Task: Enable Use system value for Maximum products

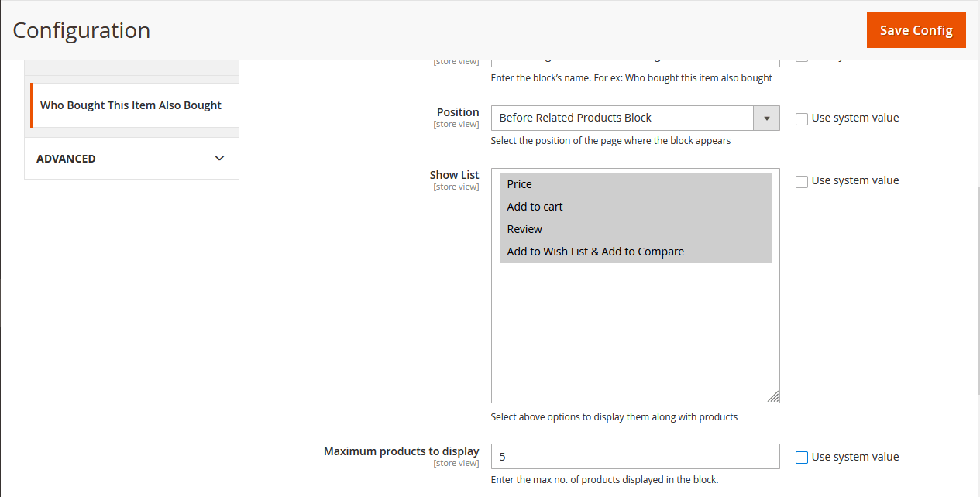Action: tap(802, 458)
